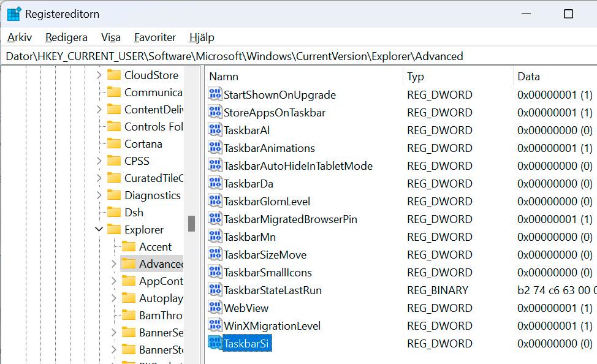Sort values by the Data column header
The height and width of the screenshot is (364, 597).
[555, 77]
